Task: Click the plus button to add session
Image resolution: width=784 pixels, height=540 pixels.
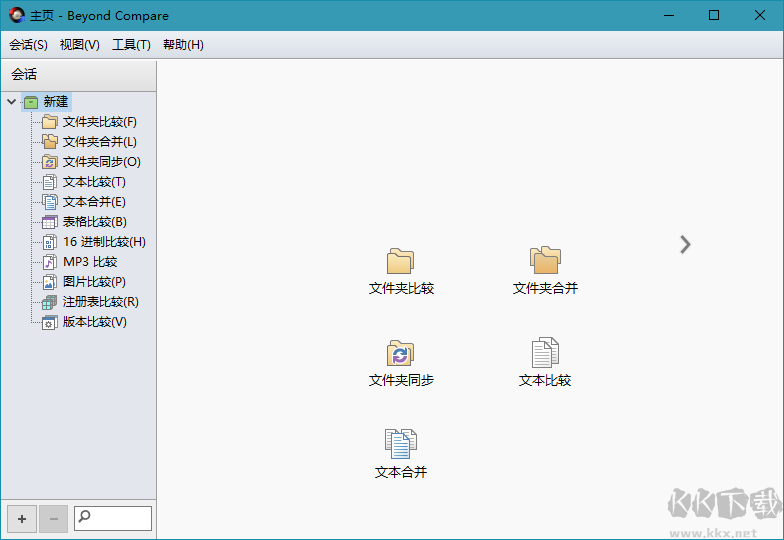Action: [22, 519]
